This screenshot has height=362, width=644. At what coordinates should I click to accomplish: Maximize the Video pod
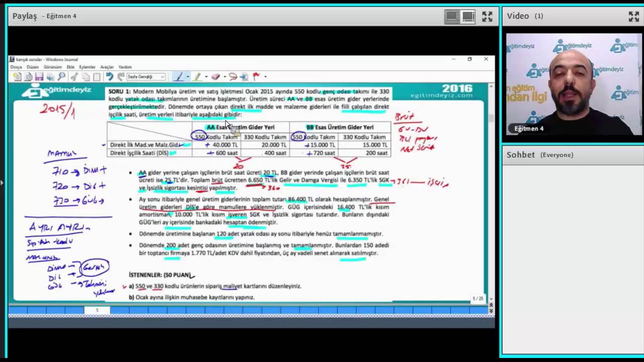[634, 17]
